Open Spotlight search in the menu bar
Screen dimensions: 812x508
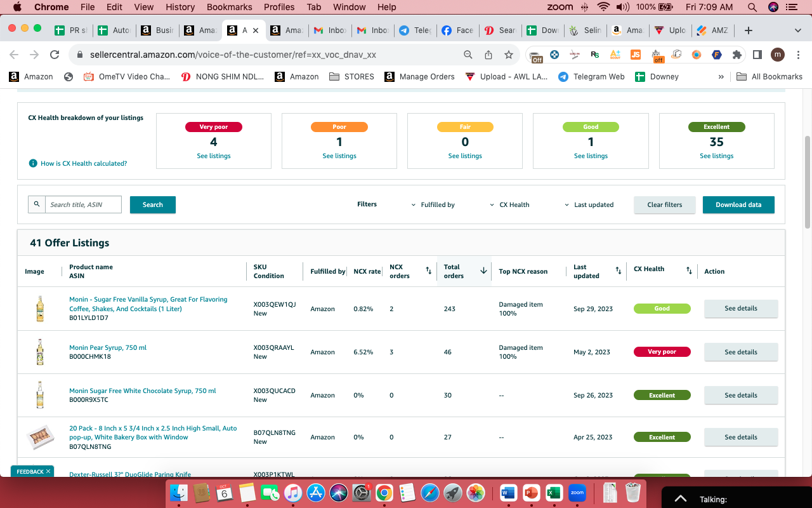[x=752, y=7]
